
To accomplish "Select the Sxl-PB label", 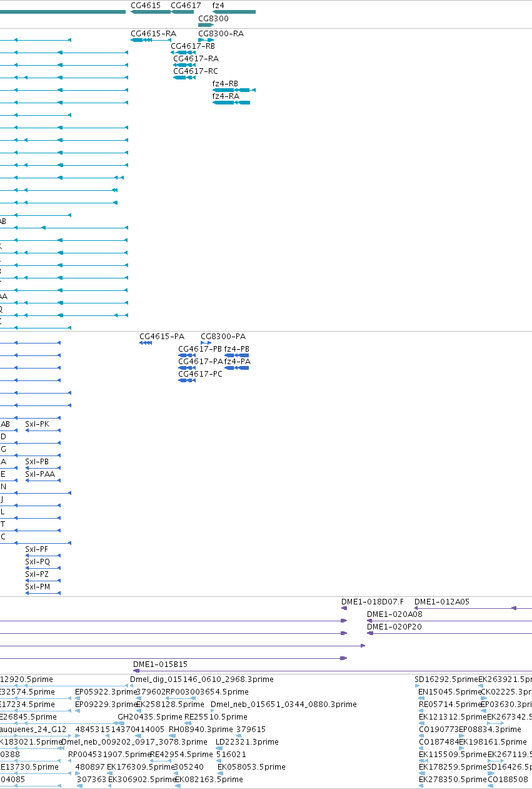I will tap(37, 462).
